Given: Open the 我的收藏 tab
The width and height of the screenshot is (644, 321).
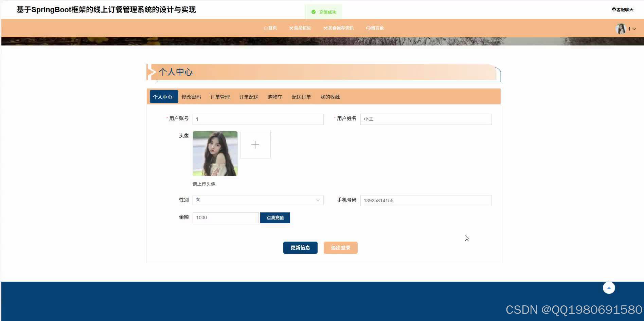Looking at the screenshot, I should point(330,97).
